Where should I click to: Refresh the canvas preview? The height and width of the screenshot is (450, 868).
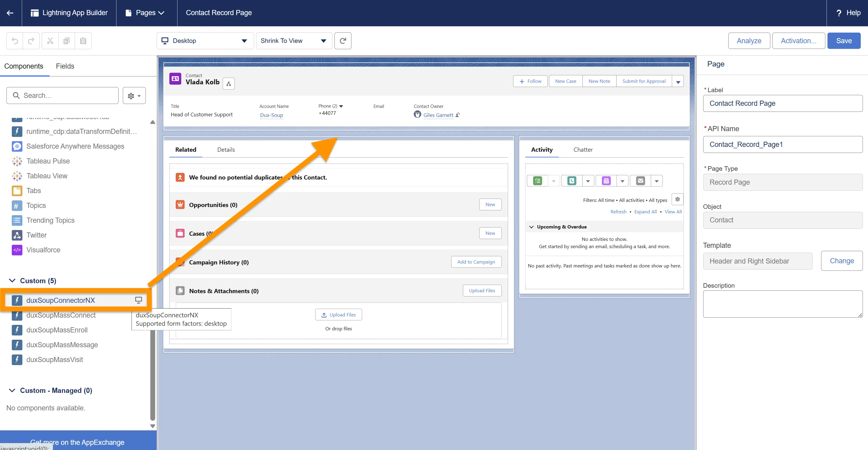coord(343,41)
